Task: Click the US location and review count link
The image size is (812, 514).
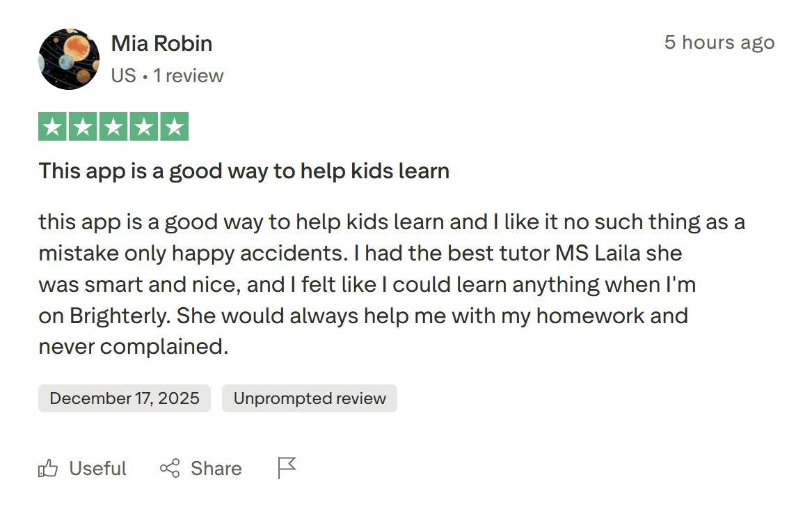Action: tap(167, 75)
